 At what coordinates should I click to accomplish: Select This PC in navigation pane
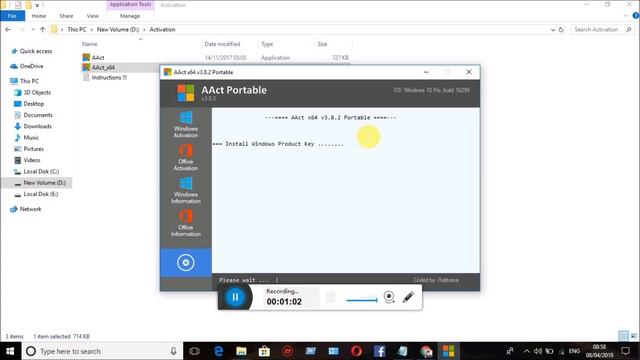pyautogui.click(x=29, y=81)
